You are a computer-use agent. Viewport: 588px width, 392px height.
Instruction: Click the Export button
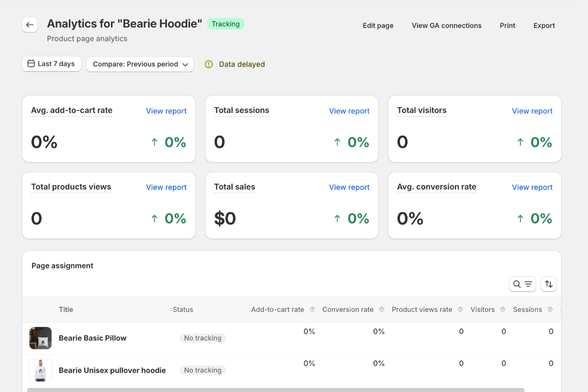click(544, 26)
